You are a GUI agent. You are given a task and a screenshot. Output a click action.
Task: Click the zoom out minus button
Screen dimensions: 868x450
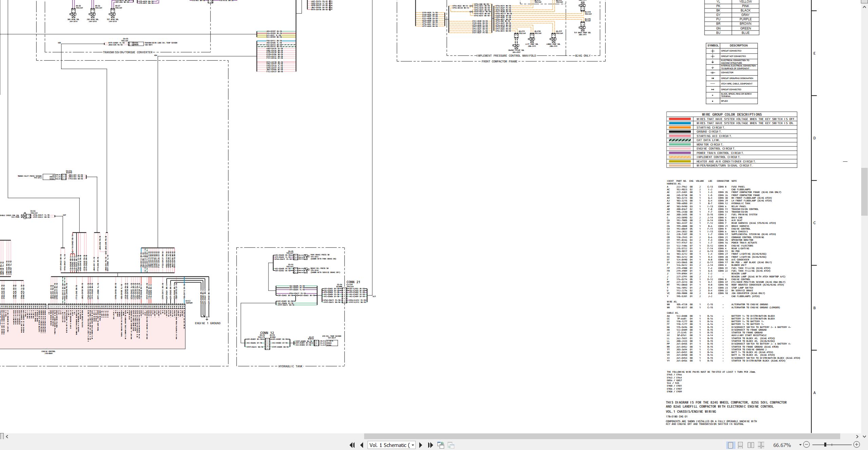(x=807, y=445)
